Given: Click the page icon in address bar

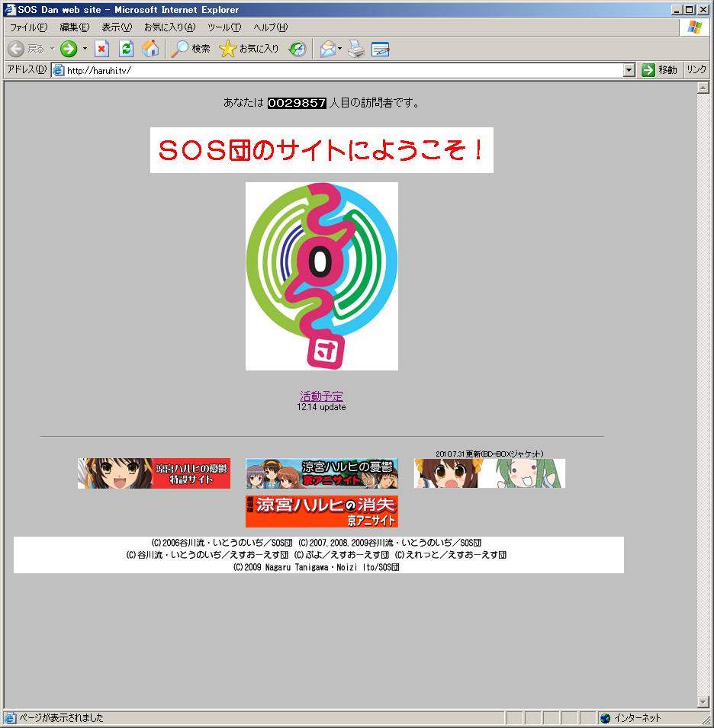Looking at the screenshot, I should pos(58,70).
